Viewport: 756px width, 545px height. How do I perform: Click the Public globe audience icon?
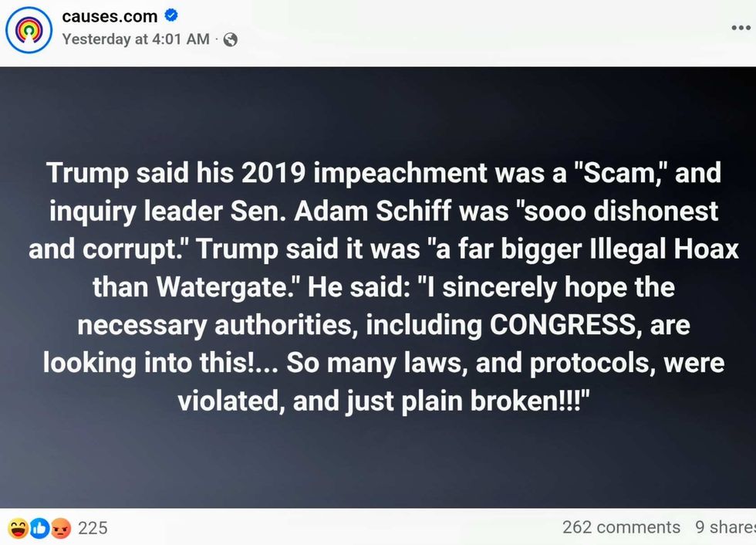point(230,39)
